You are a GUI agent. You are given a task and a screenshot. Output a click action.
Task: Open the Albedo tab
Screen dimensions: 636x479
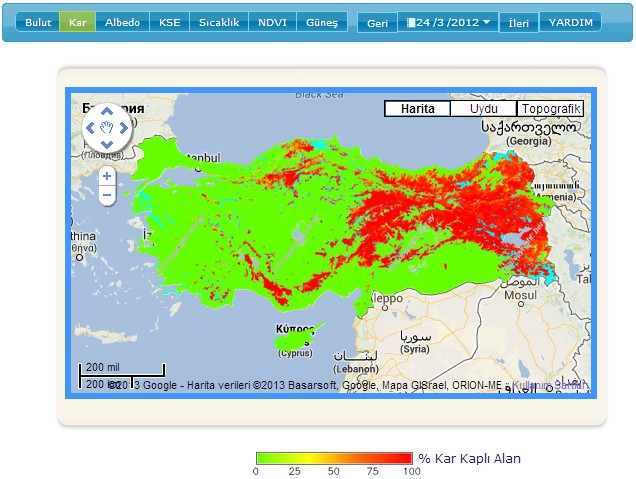pos(123,22)
